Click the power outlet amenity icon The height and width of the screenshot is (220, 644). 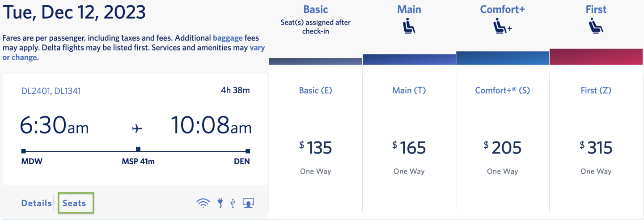point(220,203)
